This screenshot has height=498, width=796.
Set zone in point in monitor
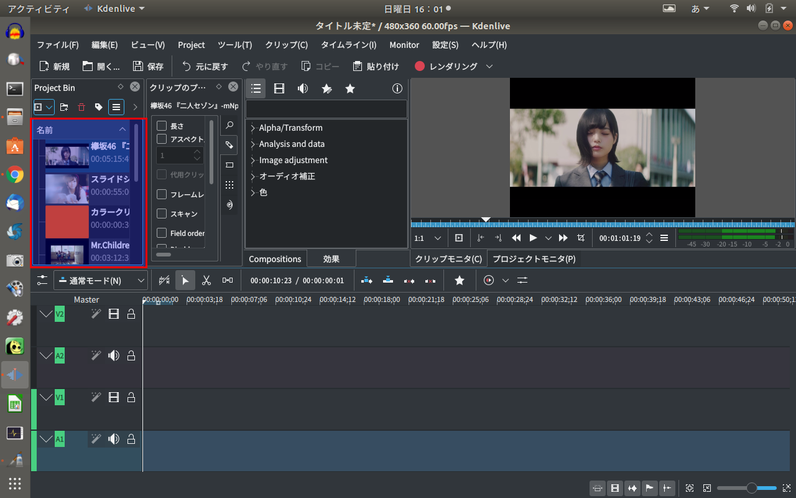[x=480, y=238]
